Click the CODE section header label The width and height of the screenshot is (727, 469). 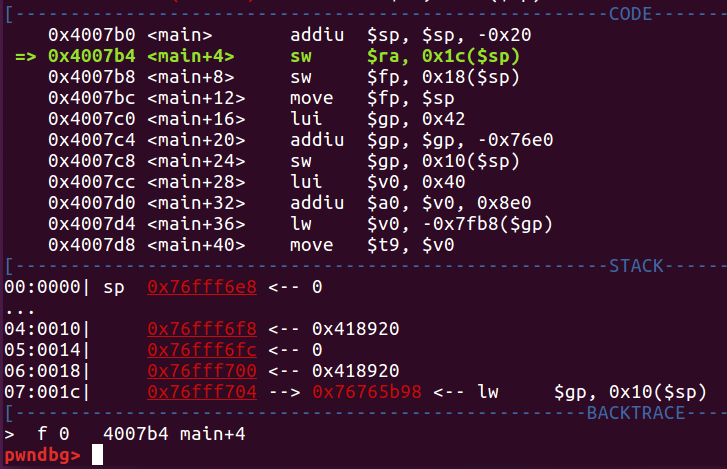(x=631, y=14)
